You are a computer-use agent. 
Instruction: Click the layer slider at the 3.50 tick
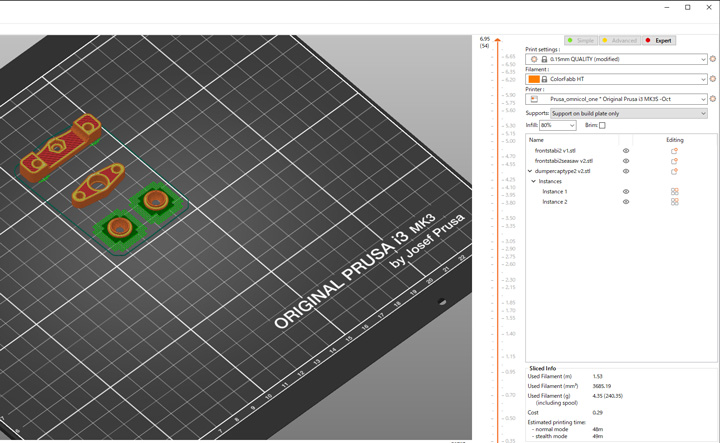pos(497,218)
